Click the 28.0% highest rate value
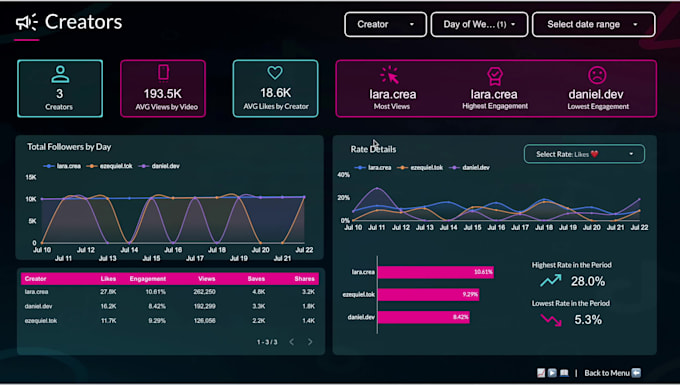 click(x=588, y=281)
